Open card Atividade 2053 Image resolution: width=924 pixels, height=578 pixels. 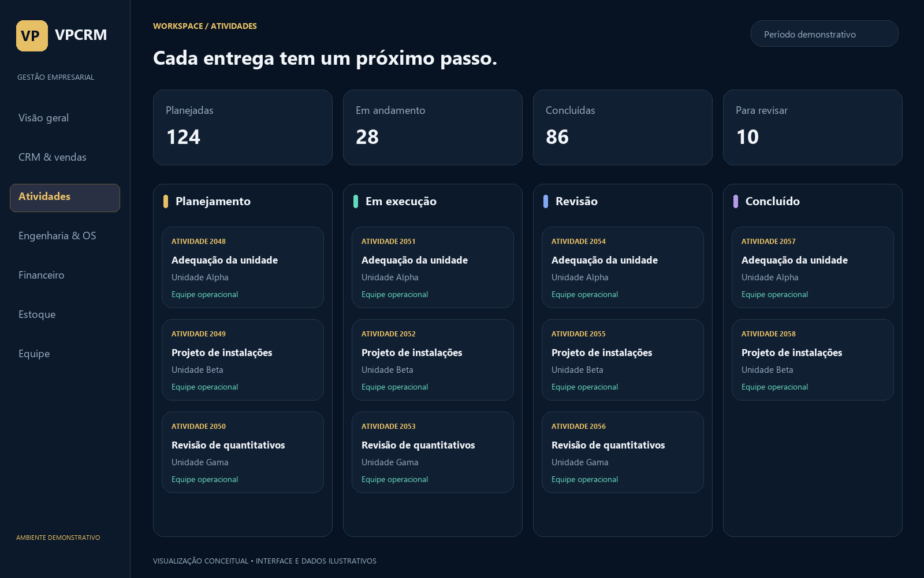tap(433, 452)
